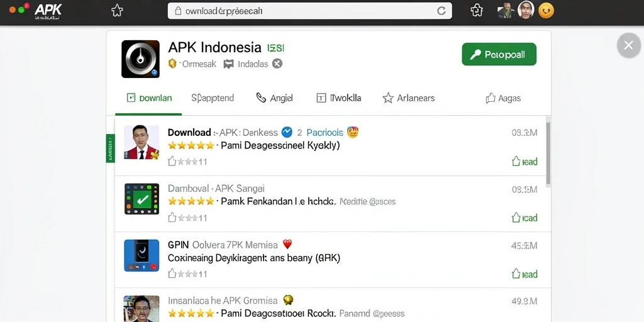Click the address bar URL field
Image resolution: width=644 pixels, height=322 pixels.
coord(309,11)
